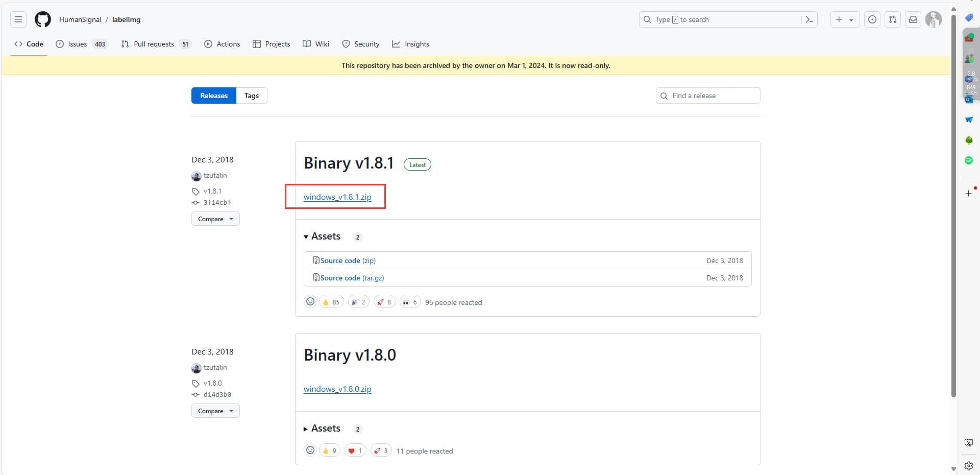The image size is (980, 475).
Task: Open the v1.8.1 tag link
Action: pyautogui.click(x=212, y=191)
